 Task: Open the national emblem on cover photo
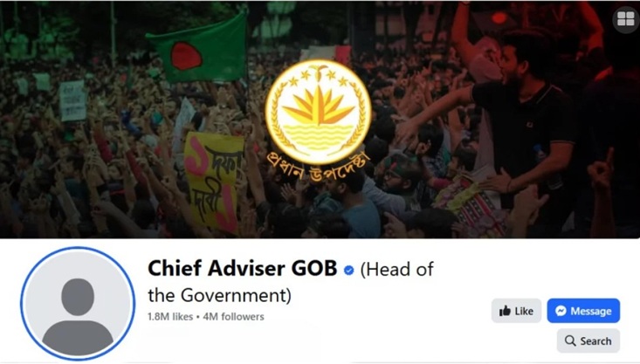point(319,113)
